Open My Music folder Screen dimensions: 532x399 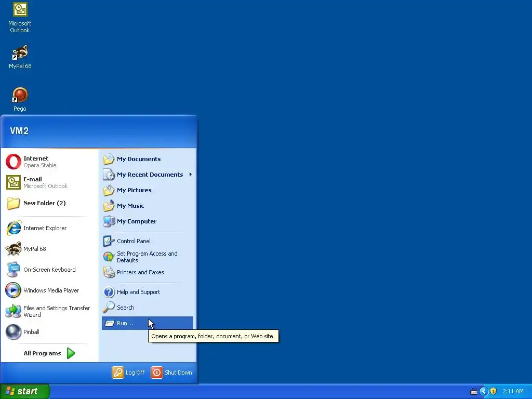(148, 206)
